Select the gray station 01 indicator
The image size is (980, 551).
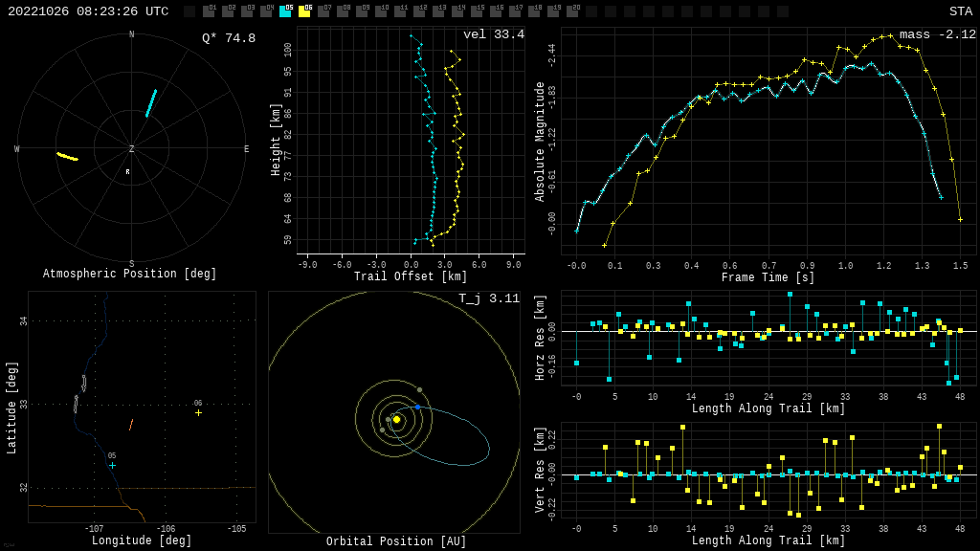(209, 11)
